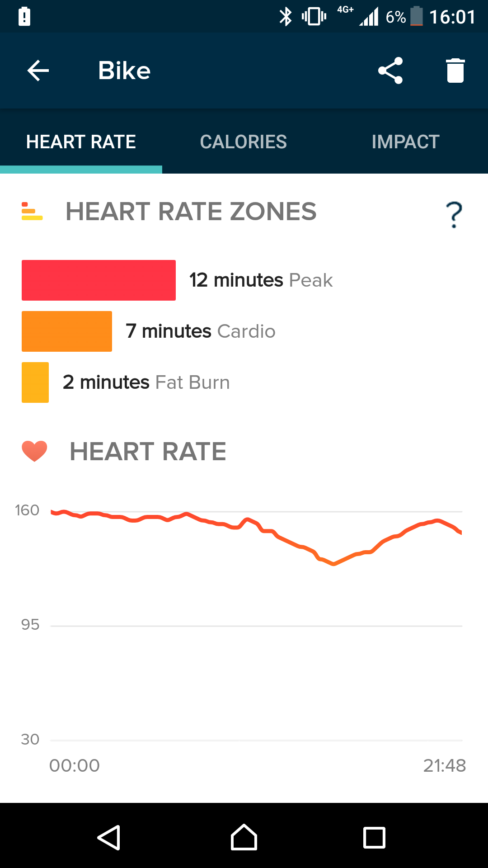Open recent apps square button

pyautogui.click(x=374, y=838)
